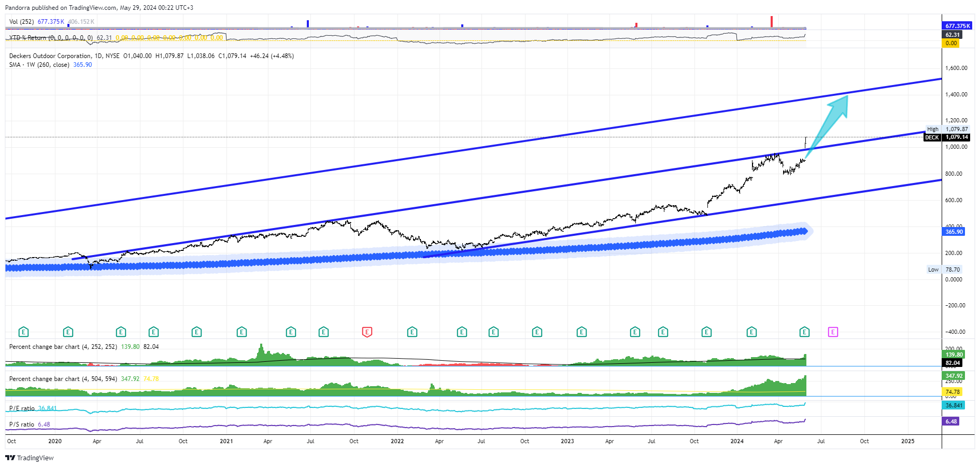Screen dimensions: 980x467
Task: Click the P/E ratio indicator label
Action: [22, 408]
